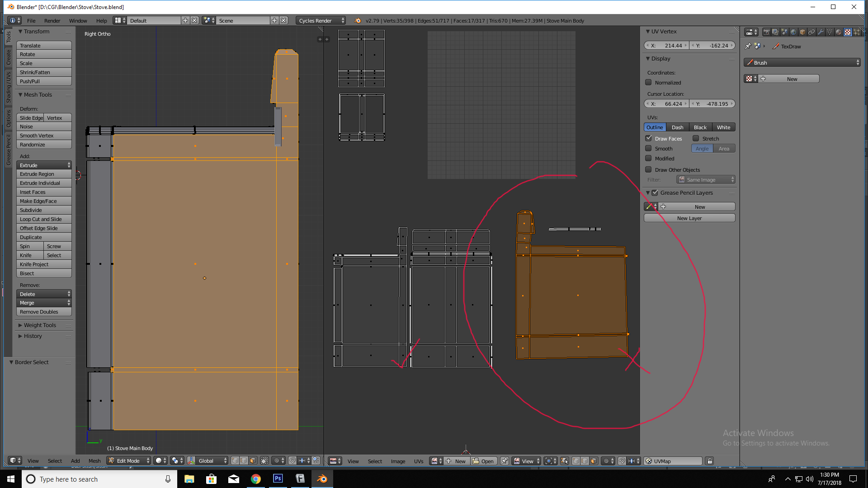This screenshot has width=868, height=488.
Task: Toggle Normalized coordinates checkbox
Action: [648, 82]
